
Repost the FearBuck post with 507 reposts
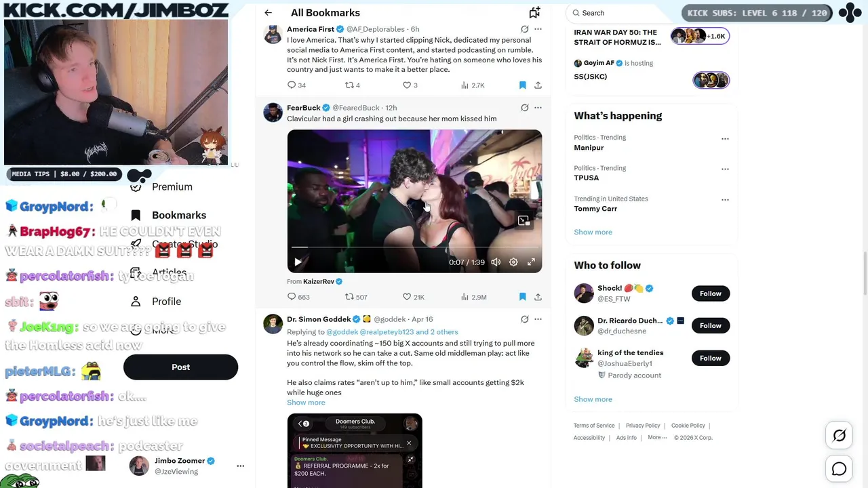click(356, 297)
